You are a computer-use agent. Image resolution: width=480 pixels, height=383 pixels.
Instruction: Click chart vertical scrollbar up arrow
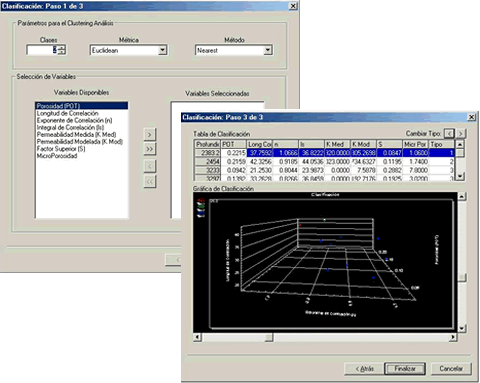tap(462, 196)
